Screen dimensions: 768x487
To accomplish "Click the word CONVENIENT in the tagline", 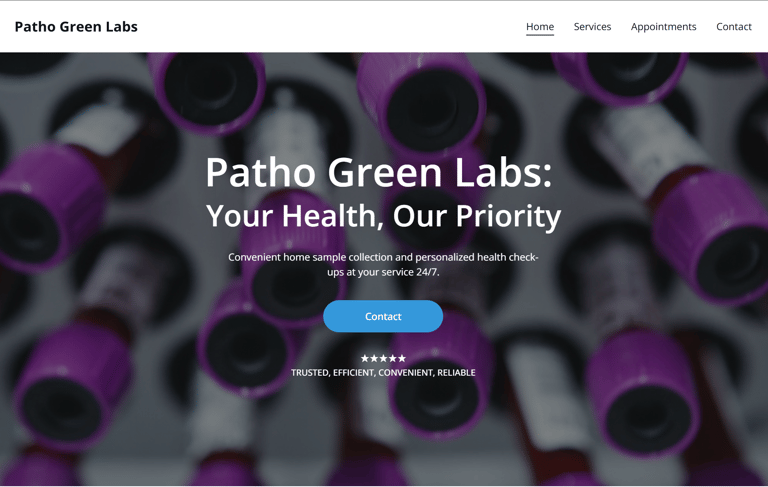I will click(406, 373).
